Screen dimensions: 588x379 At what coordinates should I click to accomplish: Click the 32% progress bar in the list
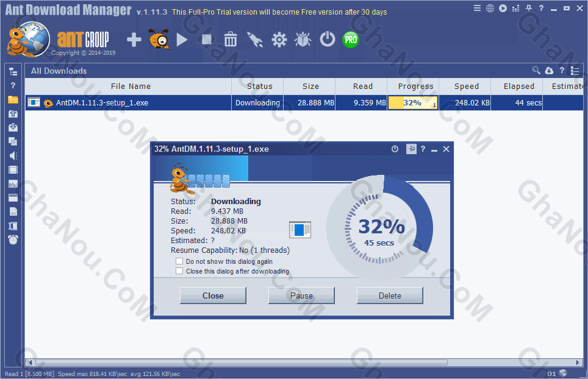click(x=412, y=102)
